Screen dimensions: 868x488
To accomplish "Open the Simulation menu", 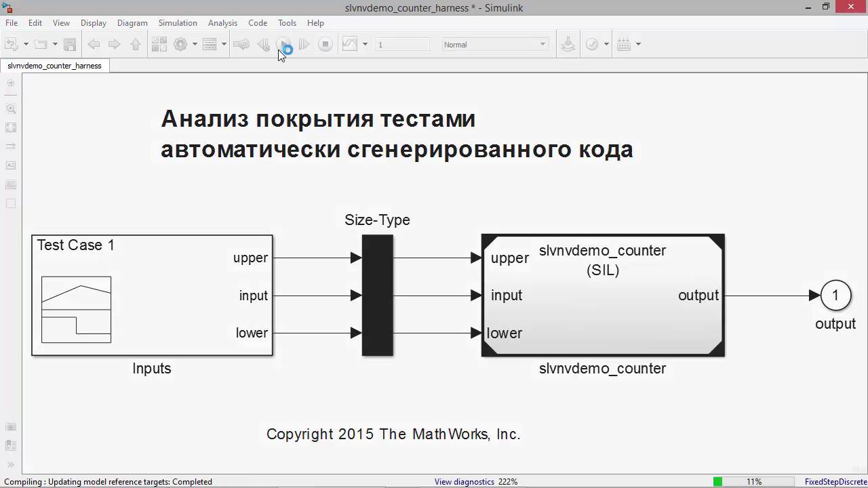I will click(178, 23).
